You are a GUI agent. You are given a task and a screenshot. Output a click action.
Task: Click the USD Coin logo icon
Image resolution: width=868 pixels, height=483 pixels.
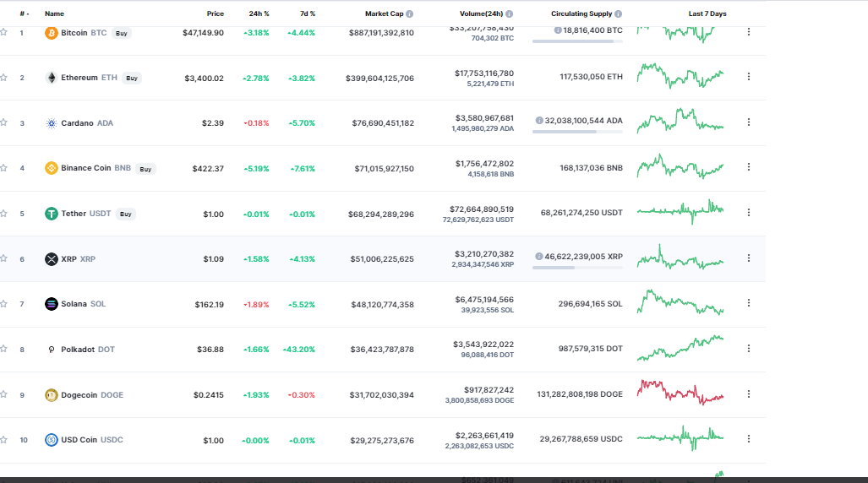coord(51,440)
